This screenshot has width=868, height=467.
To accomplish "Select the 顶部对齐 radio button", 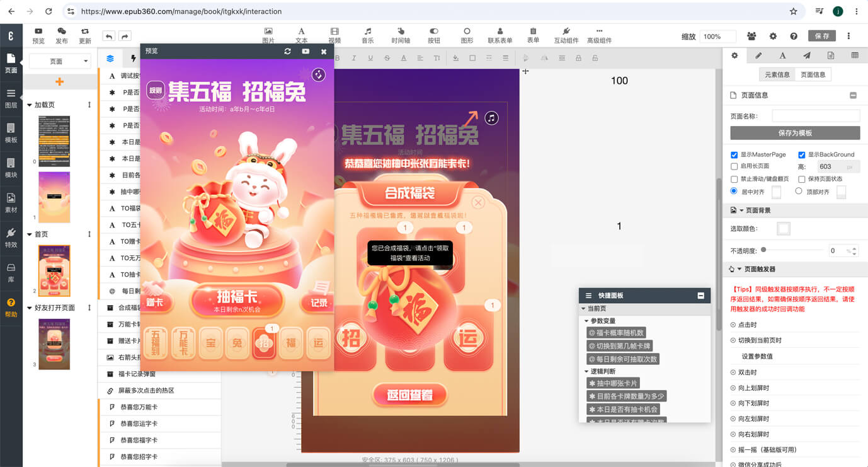I will 799,191.
